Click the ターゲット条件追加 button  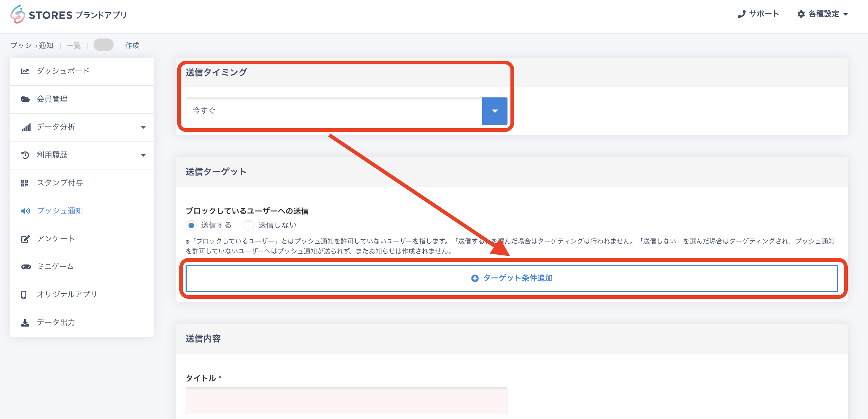click(x=512, y=278)
